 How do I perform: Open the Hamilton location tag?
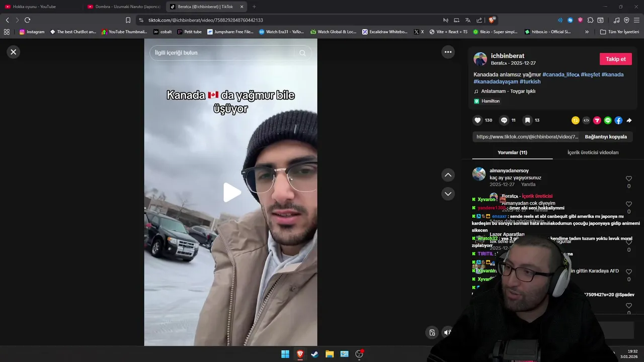point(487,101)
